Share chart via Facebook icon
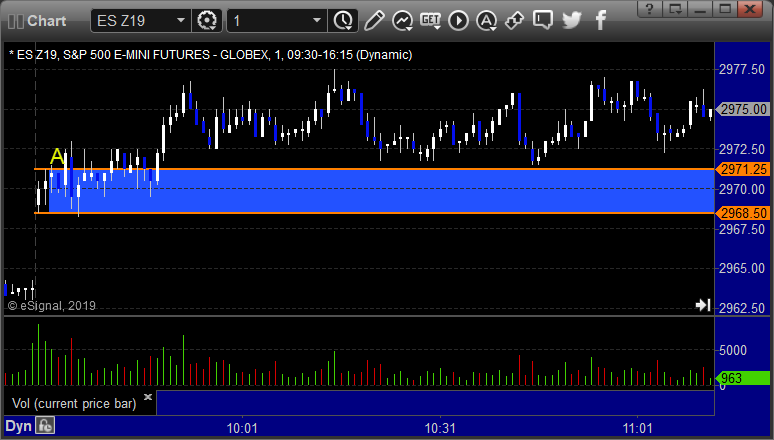774x440 pixels. [x=600, y=20]
